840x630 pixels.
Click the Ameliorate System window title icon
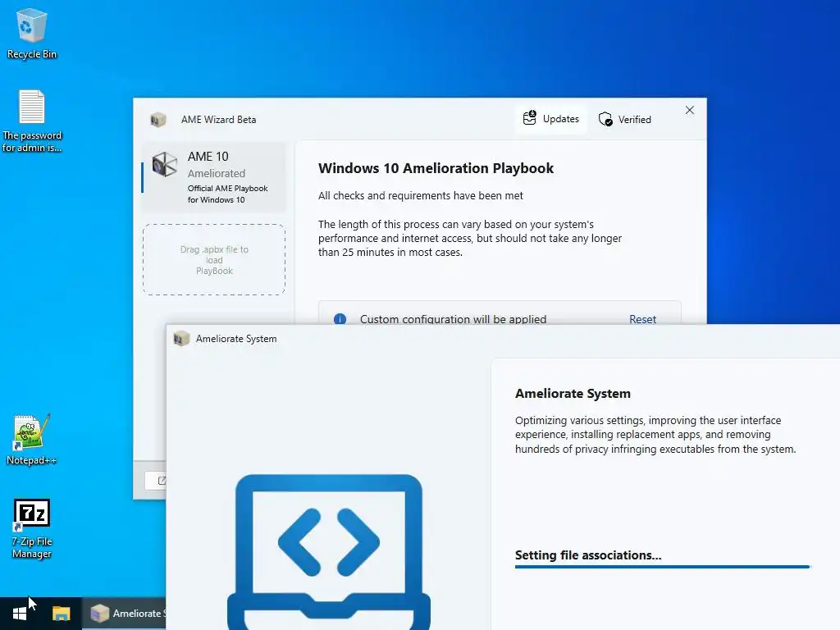pos(181,339)
